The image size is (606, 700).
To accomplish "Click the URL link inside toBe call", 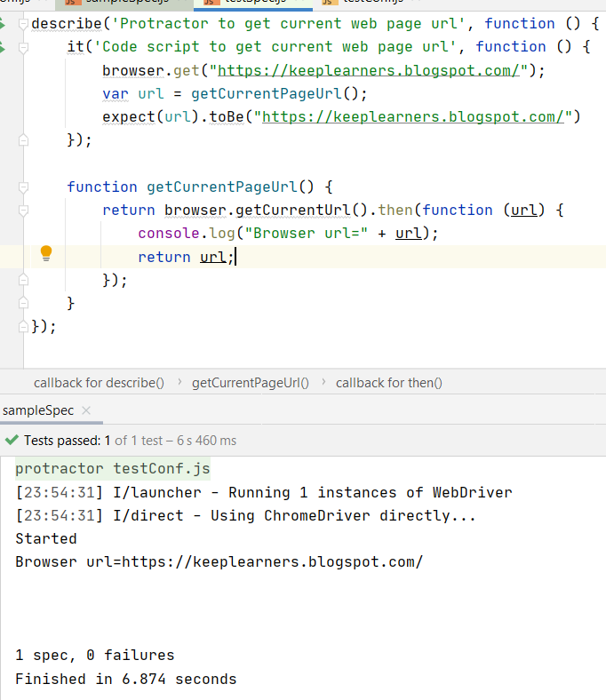I will 413,117.
